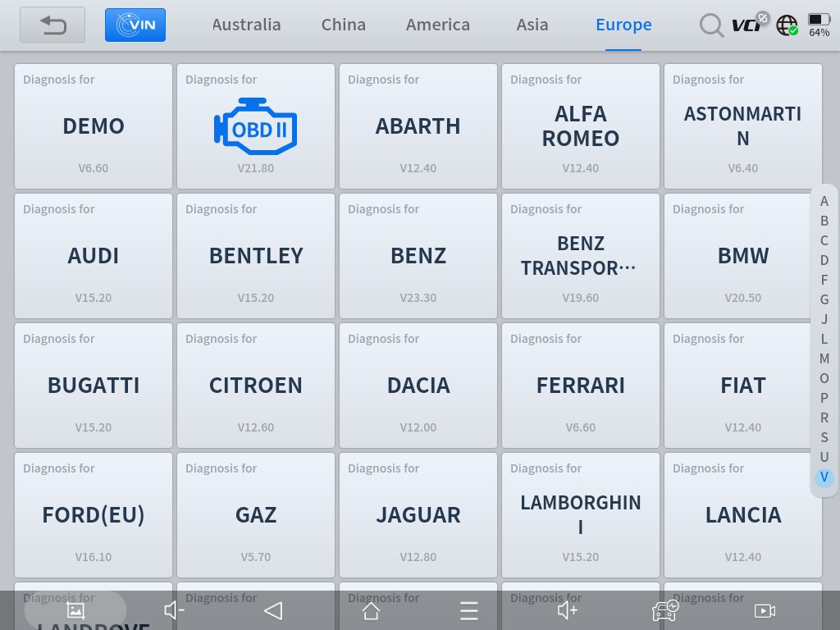The width and height of the screenshot is (840, 630).
Task: Start screen recording with camera icon
Action: click(x=764, y=610)
